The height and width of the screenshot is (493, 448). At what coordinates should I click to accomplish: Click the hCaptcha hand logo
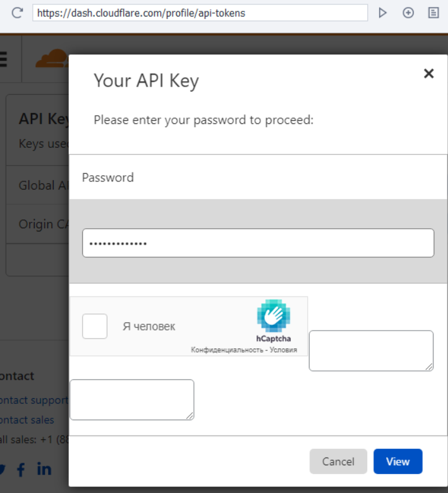point(274,316)
